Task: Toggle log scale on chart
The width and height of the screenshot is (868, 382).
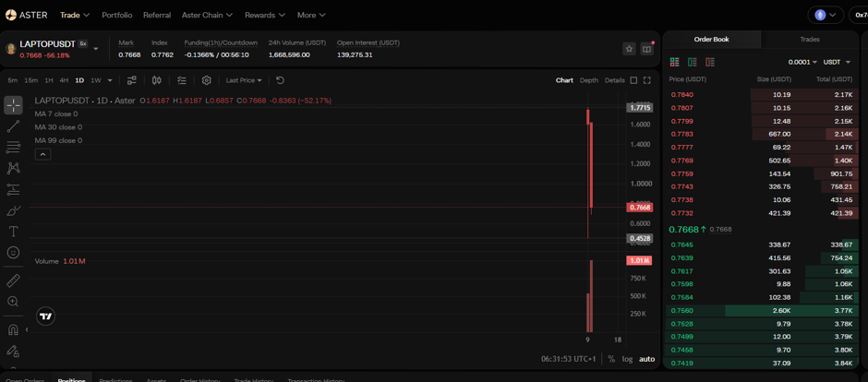Action: tap(627, 359)
